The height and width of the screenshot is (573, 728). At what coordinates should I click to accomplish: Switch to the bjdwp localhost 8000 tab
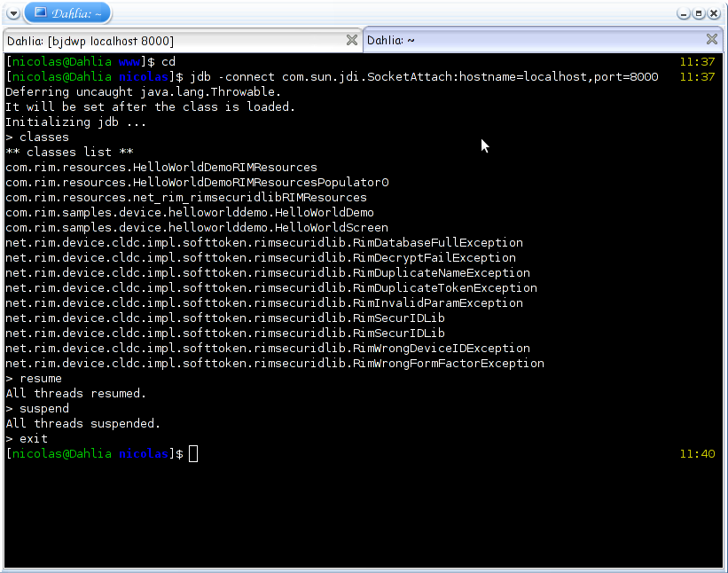(x=90, y=41)
